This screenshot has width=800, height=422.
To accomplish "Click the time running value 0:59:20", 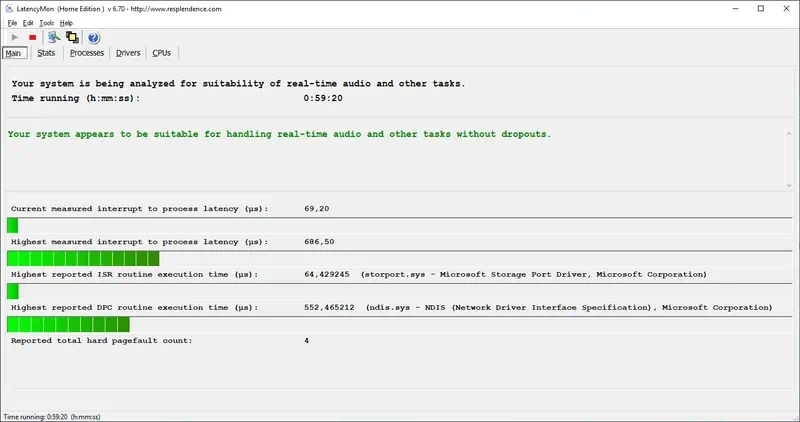I will tap(323, 98).
